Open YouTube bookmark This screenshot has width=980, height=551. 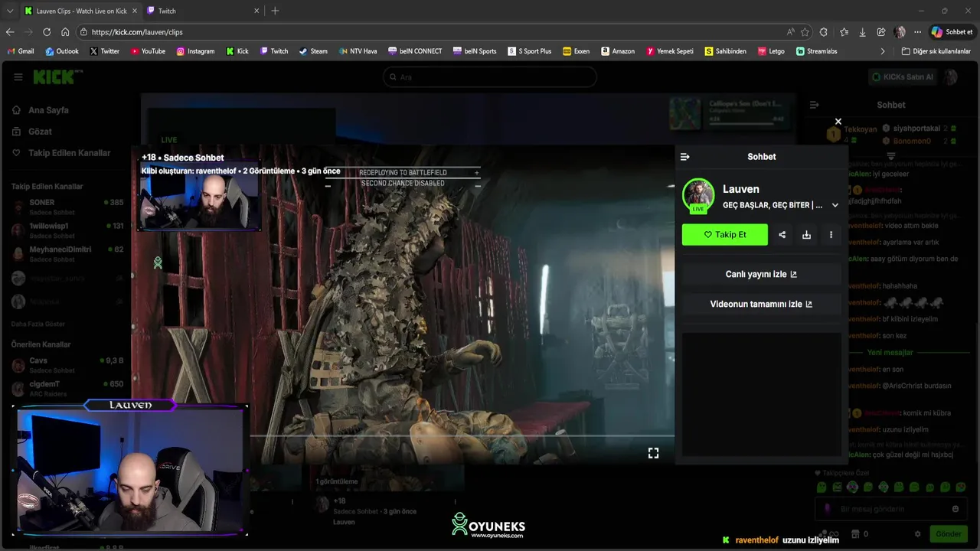pyautogui.click(x=148, y=51)
